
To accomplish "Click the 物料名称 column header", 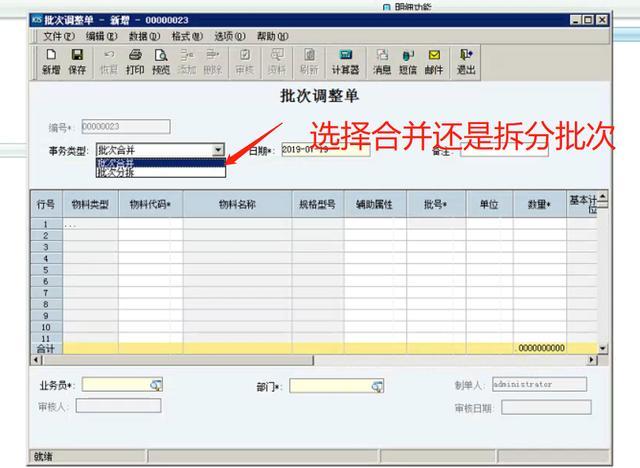I will [238, 204].
